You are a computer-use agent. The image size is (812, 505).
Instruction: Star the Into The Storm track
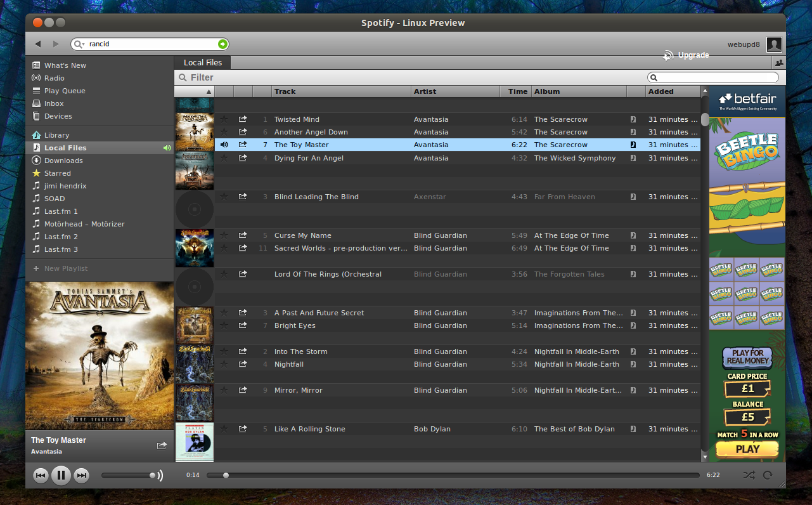click(x=224, y=351)
